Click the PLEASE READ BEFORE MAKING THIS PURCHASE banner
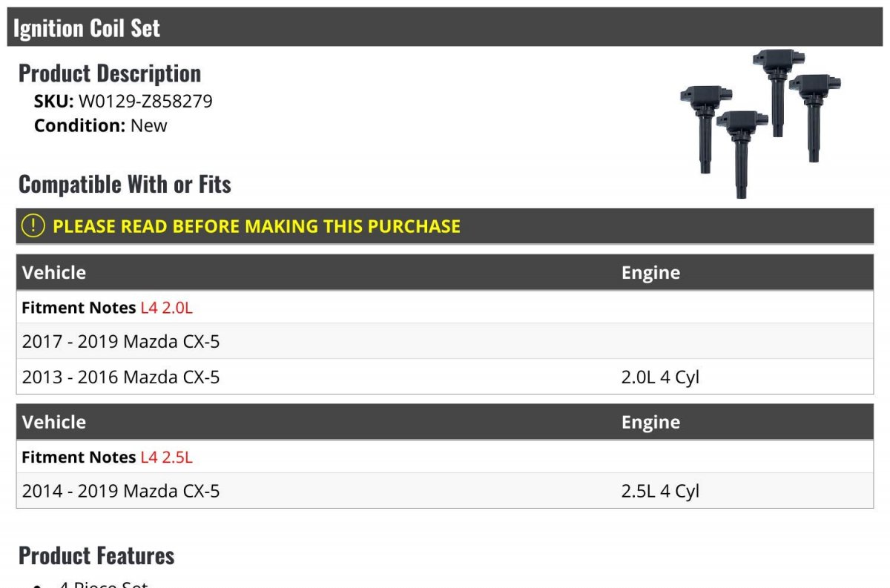The width and height of the screenshot is (890, 588). pos(445,226)
